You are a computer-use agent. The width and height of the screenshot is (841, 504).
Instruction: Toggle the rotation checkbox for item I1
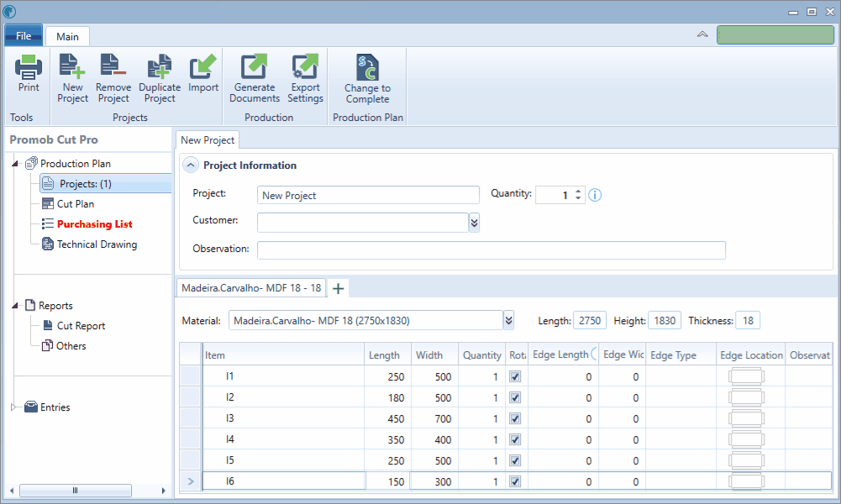(x=515, y=376)
